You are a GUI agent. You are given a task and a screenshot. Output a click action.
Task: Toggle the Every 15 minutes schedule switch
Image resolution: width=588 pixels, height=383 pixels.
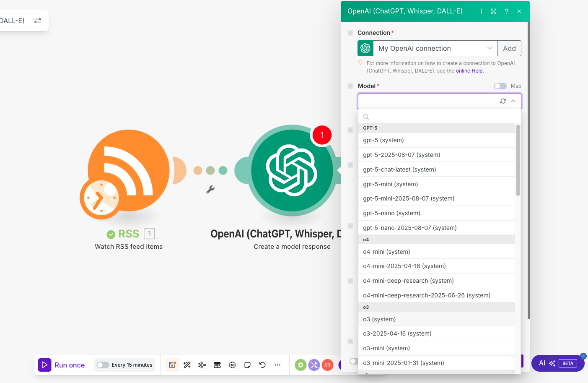click(x=103, y=365)
